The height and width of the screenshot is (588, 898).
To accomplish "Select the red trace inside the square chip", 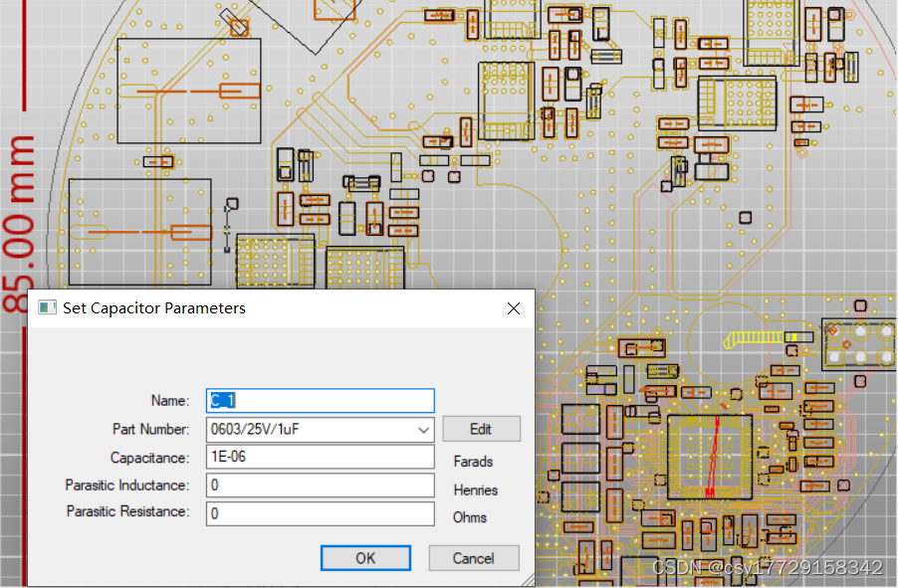I will [x=713, y=457].
